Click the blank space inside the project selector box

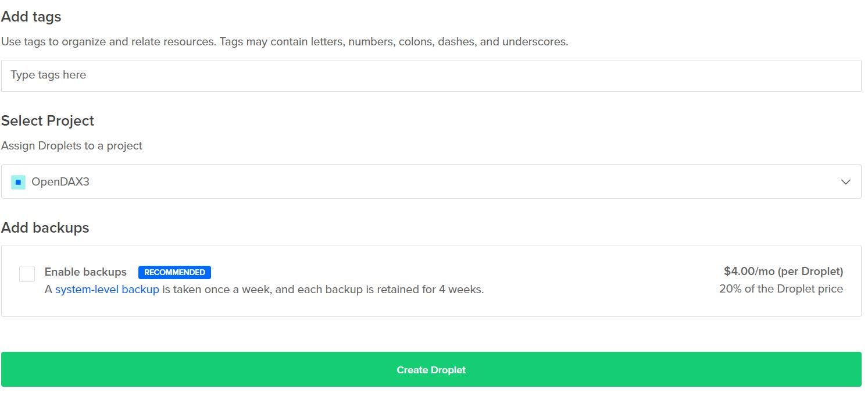point(465,181)
